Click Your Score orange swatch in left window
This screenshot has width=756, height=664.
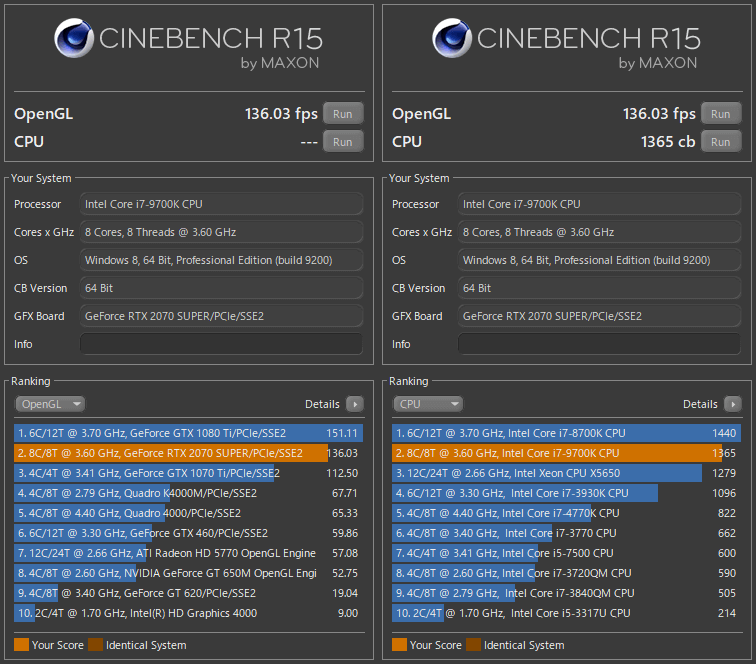pyautogui.click(x=21, y=645)
